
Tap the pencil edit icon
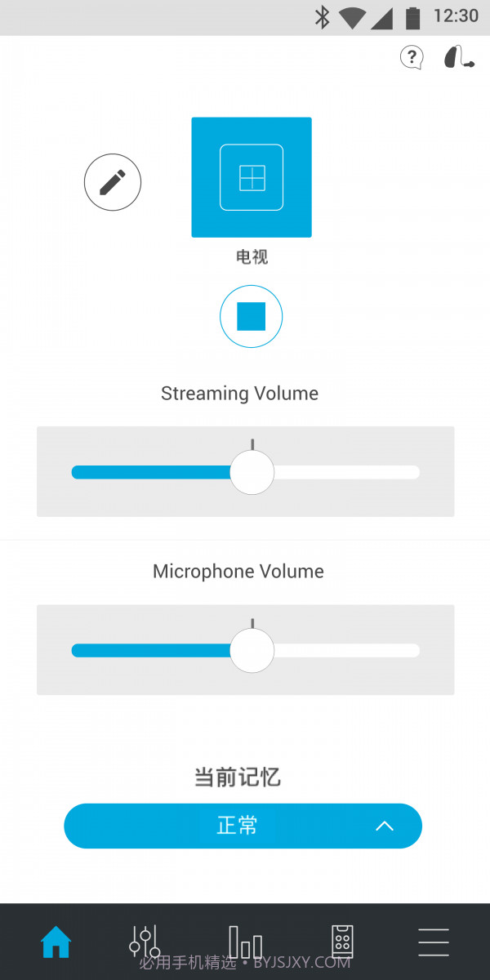point(112,182)
